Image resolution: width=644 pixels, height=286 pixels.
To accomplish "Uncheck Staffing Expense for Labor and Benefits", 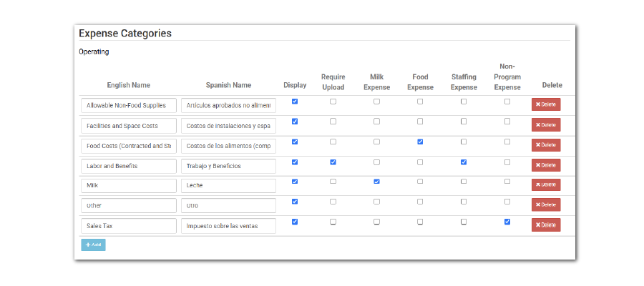I will click(464, 162).
